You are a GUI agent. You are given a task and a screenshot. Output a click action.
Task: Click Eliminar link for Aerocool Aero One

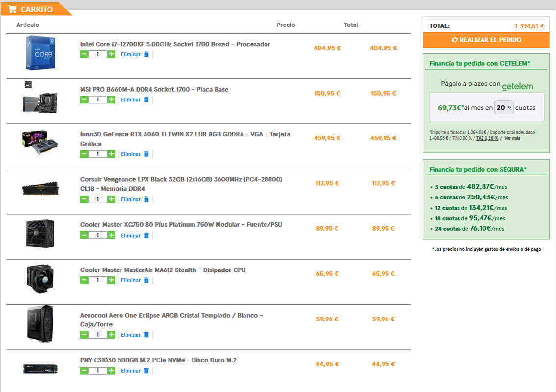pyautogui.click(x=131, y=335)
